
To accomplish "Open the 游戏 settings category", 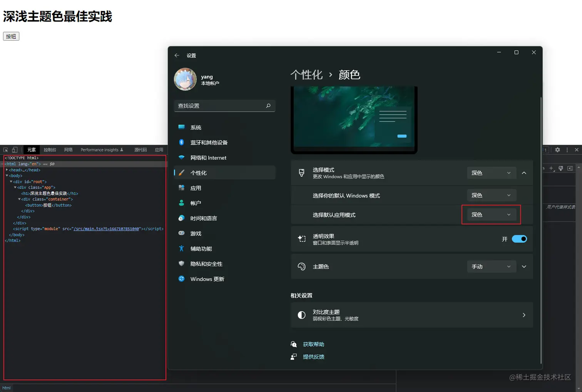I will [x=225, y=233].
